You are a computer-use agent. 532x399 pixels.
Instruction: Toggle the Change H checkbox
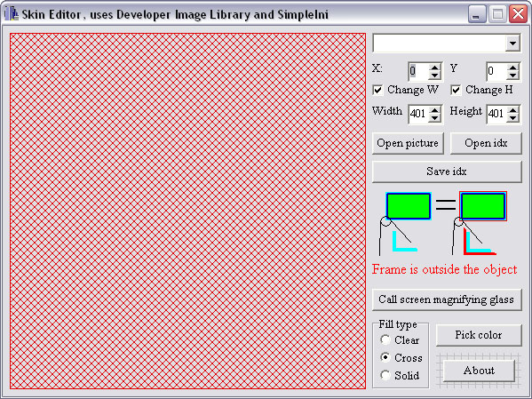456,91
